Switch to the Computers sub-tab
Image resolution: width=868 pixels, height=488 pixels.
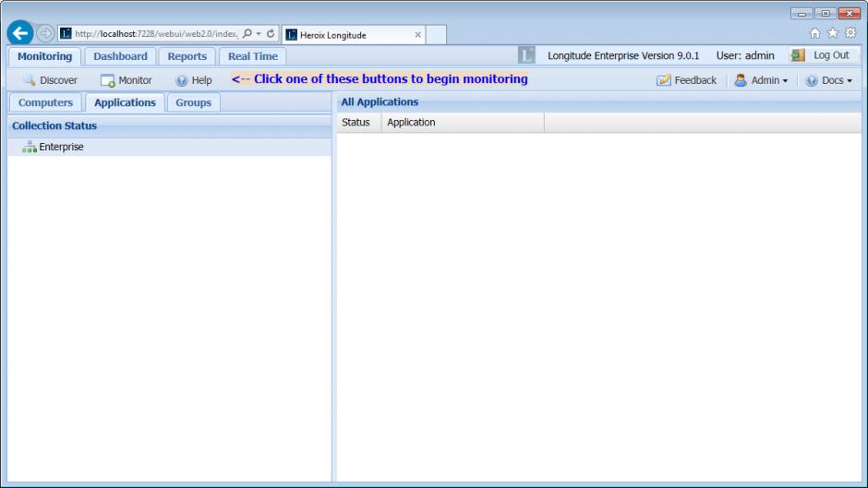click(x=45, y=103)
